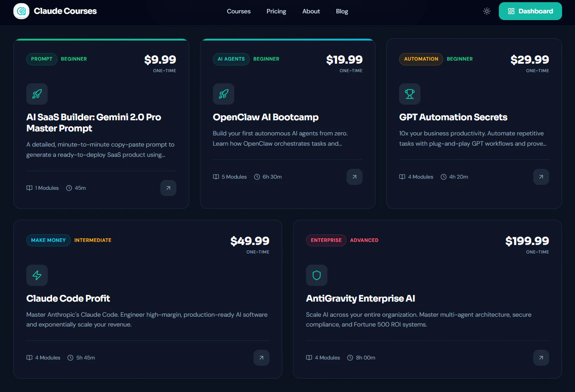Open the Pricing nav item
575x392 pixels.
(277, 11)
